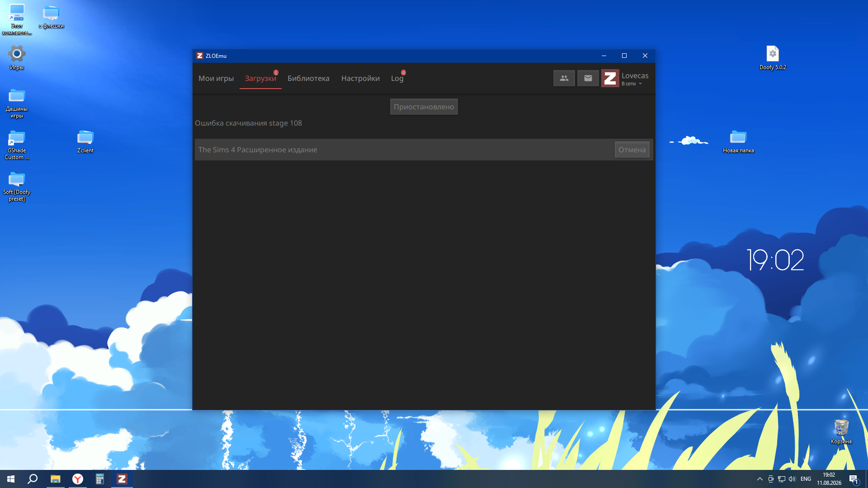Maximize the ZLOEmu window
This screenshot has height=488, width=868.
(624, 56)
